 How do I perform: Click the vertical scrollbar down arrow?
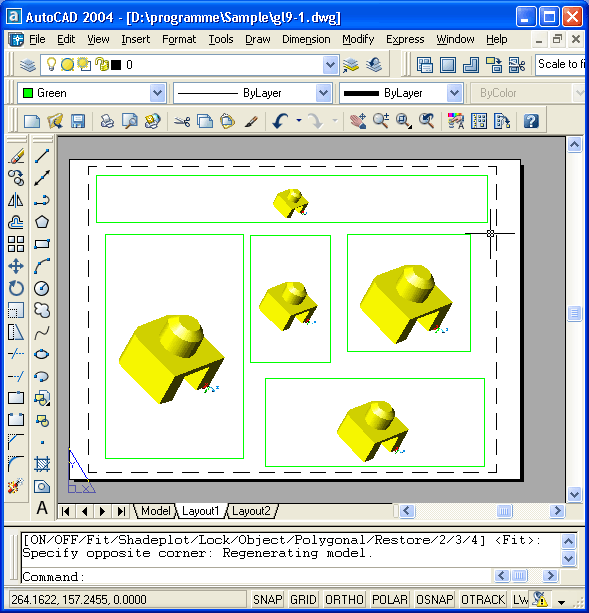(574, 494)
